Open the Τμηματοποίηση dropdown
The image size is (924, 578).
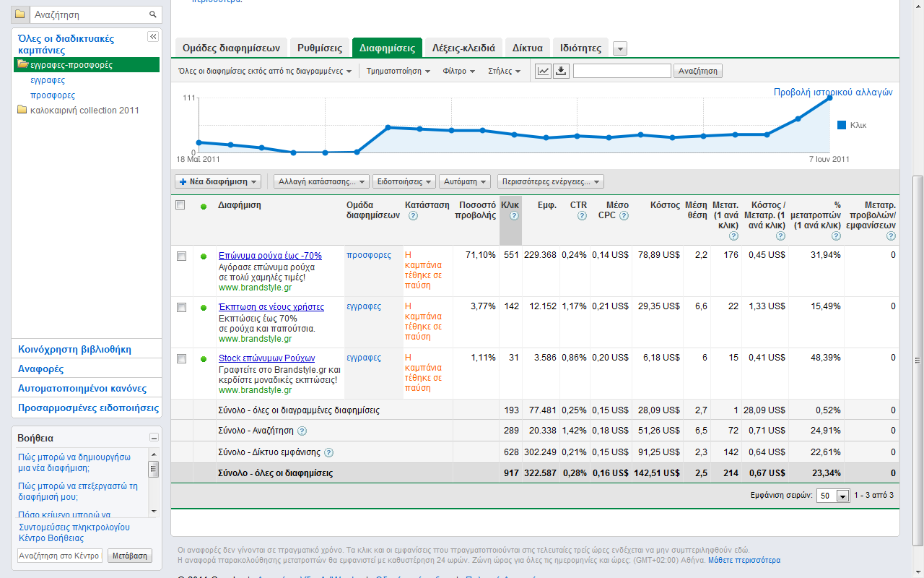(x=398, y=71)
